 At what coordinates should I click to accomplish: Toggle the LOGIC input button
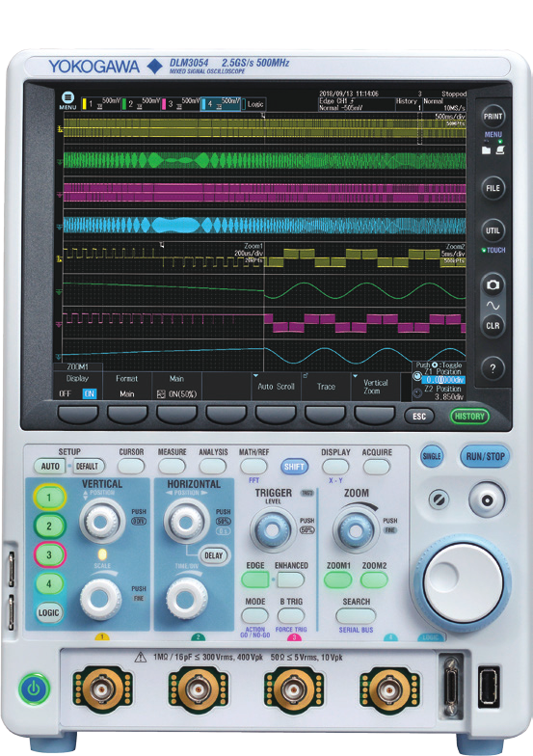[48, 613]
